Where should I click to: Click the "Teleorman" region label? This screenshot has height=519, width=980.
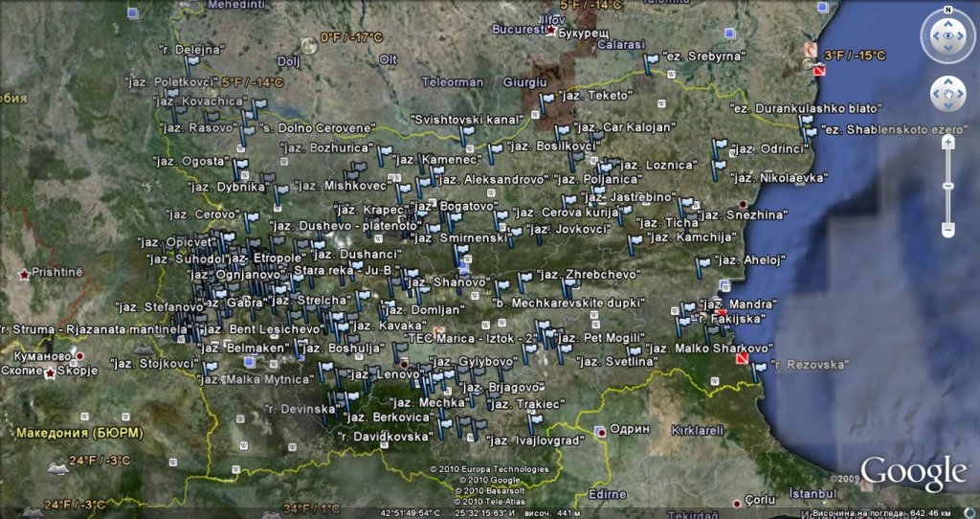pyautogui.click(x=452, y=82)
